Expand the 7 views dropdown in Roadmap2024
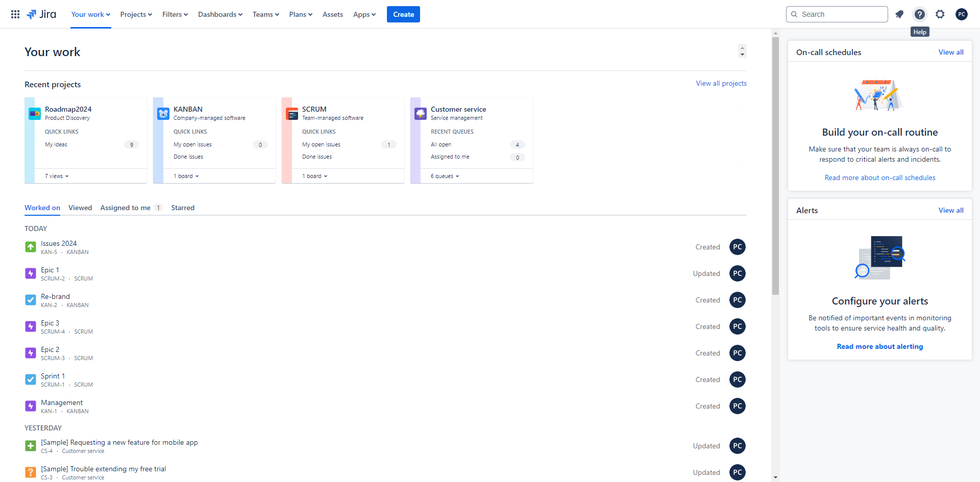This screenshot has height=482, width=980. click(x=57, y=176)
